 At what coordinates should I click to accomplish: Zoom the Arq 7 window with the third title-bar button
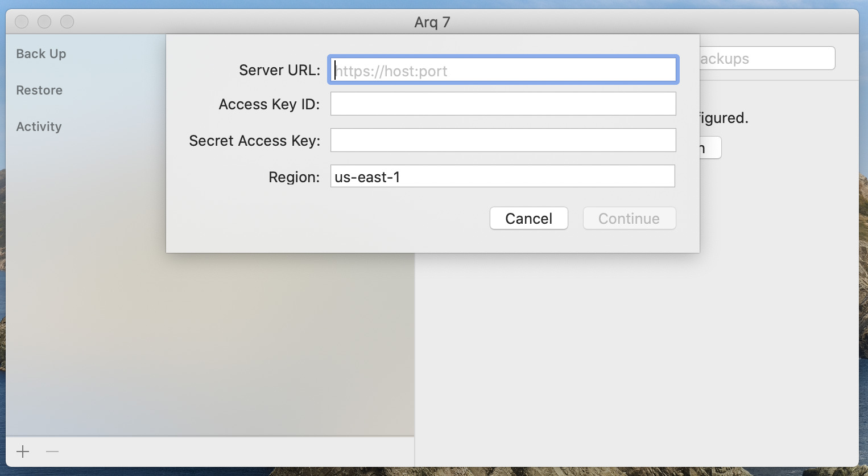pos(67,22)
